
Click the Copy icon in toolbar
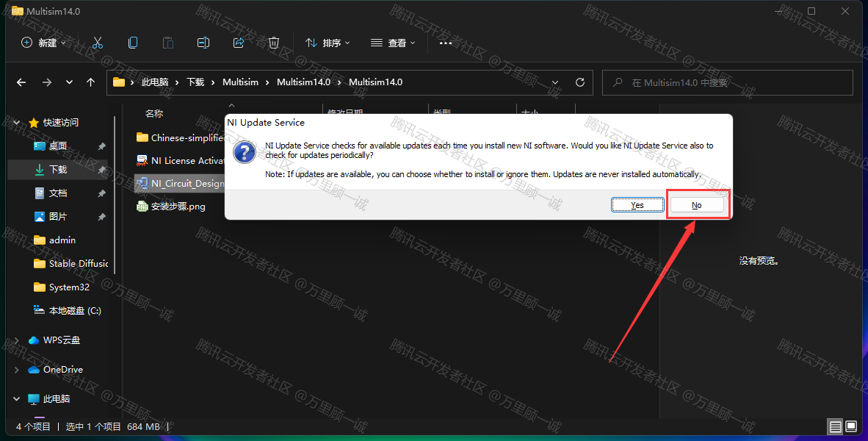click(x=133, y=43)
